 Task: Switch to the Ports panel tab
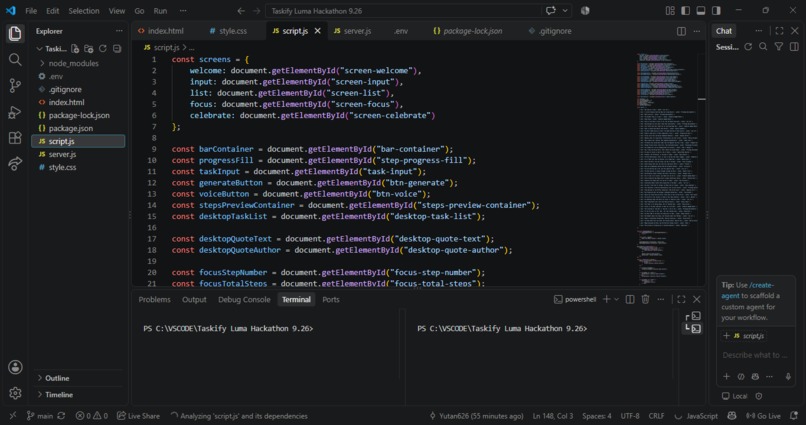[331, 299]
